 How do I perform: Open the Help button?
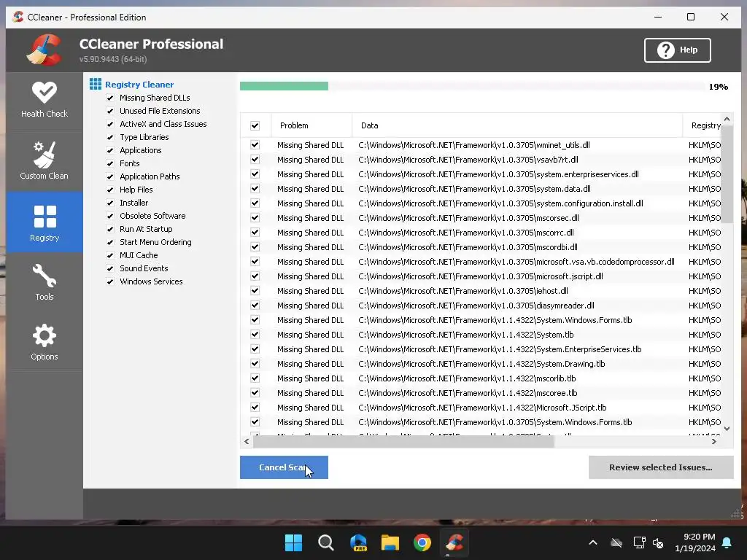678,50
